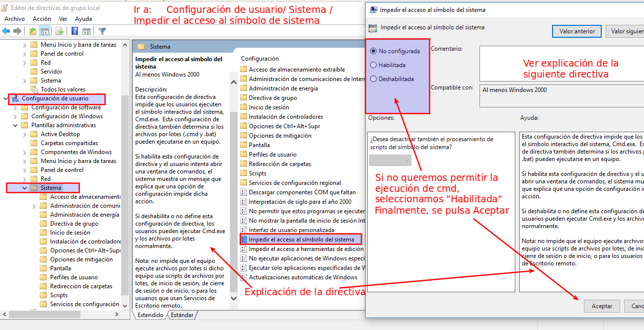Click policy icon of Interpretación de siglo para el año 2000
Viewport: 644px width, 330px height.
click(x=243, y=202)
